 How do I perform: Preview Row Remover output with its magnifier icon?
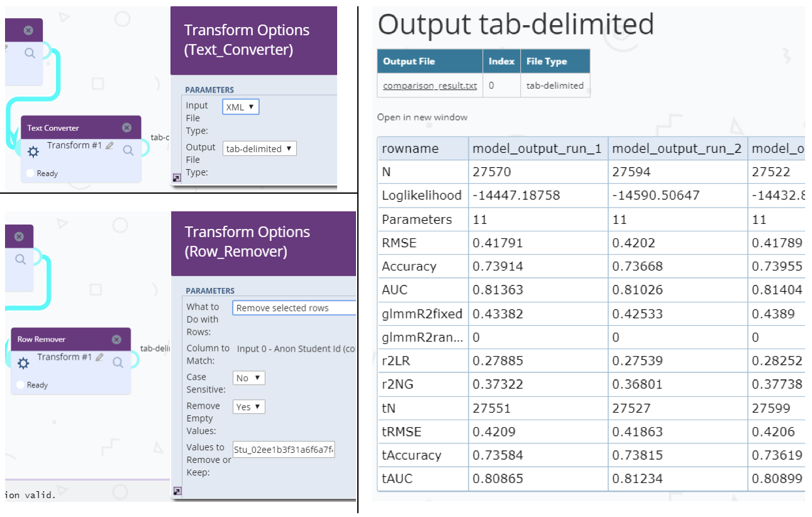(x=118, y=362)
